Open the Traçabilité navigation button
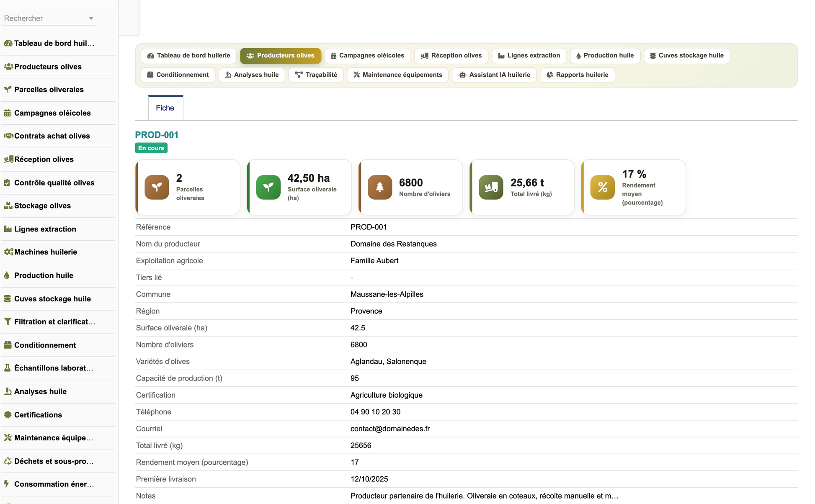The image size is (815, 504). tap(316, 75)
